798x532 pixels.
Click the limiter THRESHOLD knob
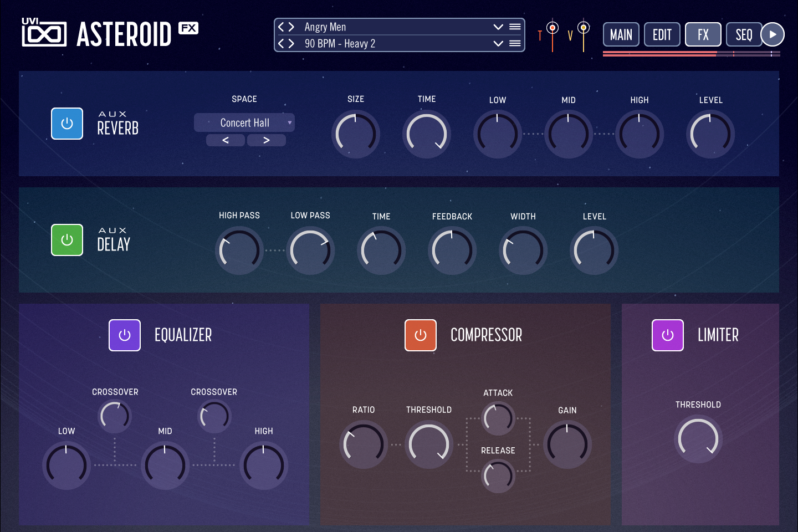click(698, 439)
